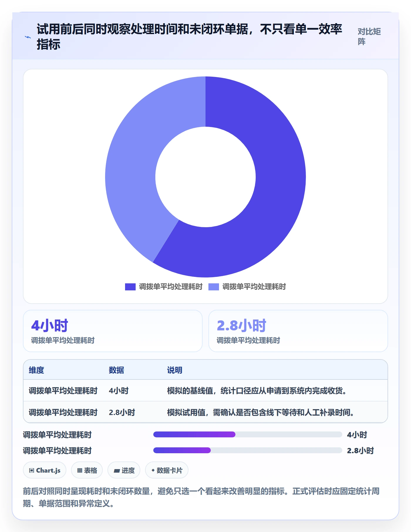This screenshot has height=532, width=411.
Task: Click the grid icon in 表格 chip
Action: click(x=80, y=471)
